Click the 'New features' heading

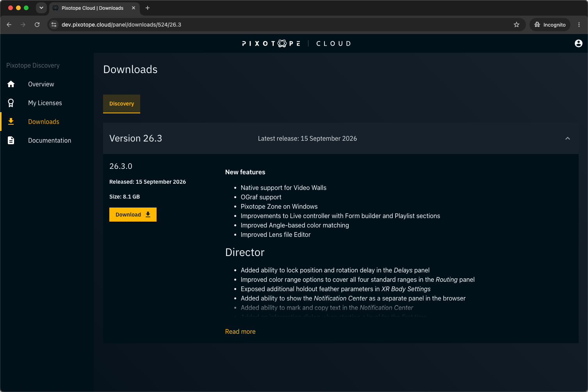[245, 172]
